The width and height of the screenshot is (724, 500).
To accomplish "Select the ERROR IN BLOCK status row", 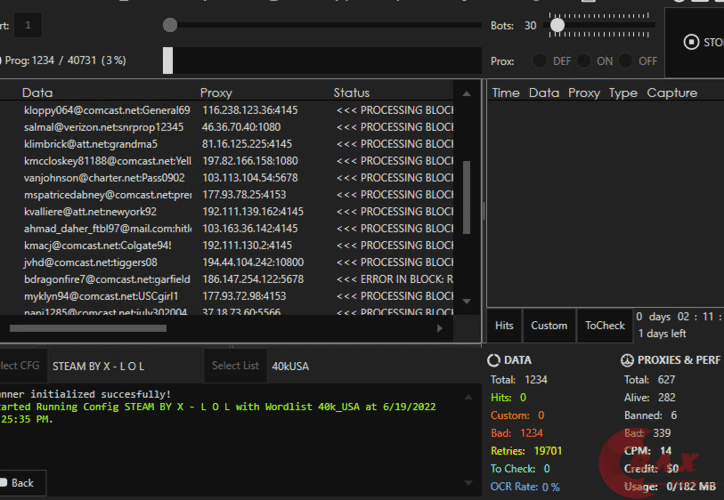I will [394, 279].
